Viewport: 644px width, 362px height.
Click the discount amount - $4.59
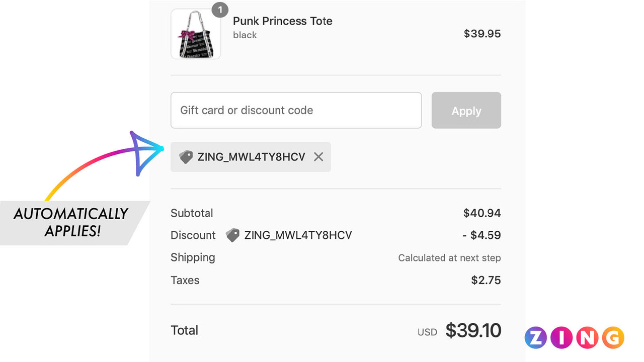(481, 235)
